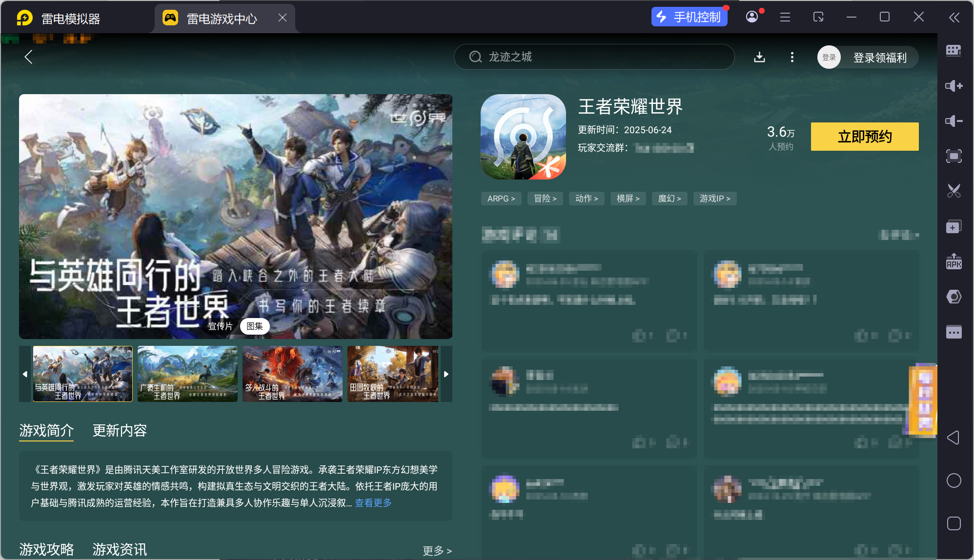
Task: Click the ARPG tag
Action: pos(501,199)
